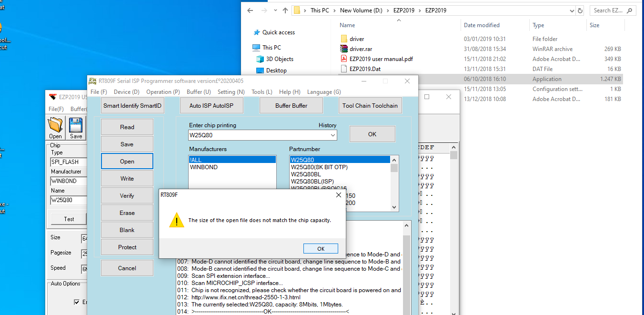This screenshot has height=315, width=644.
Task: Click the 3D Objects cube icon
Action: click(260, 59)
